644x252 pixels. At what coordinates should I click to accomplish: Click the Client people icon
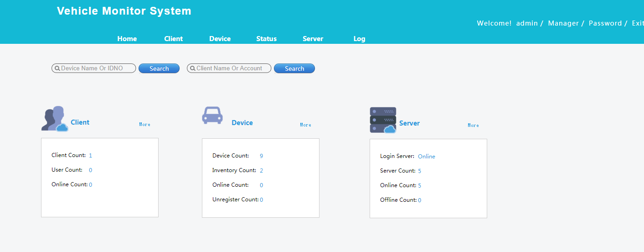pos(55,119)
